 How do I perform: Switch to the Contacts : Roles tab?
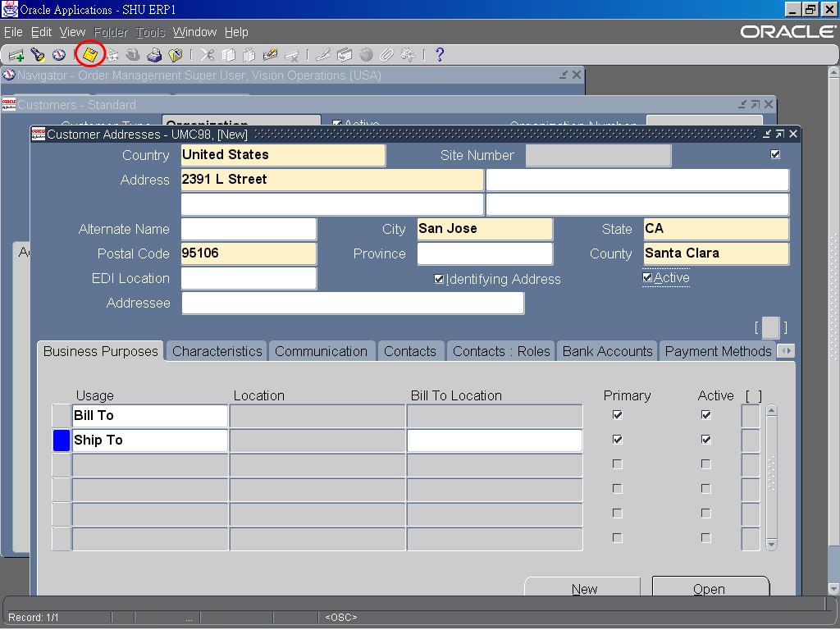[501, 351]
